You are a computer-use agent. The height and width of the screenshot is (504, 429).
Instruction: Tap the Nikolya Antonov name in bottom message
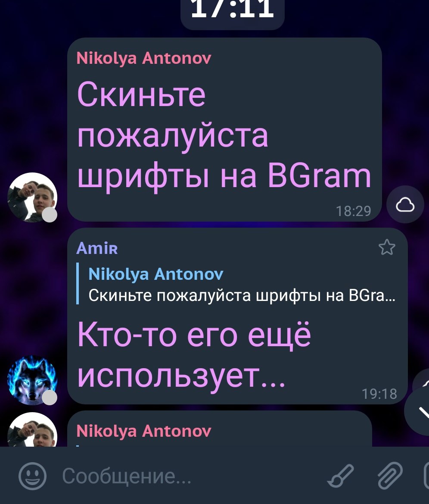click(x=144, y=431)
